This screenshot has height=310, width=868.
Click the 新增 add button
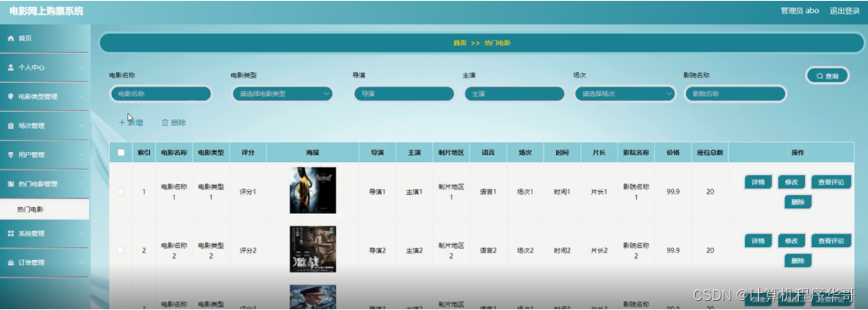[x=131, y=123]
